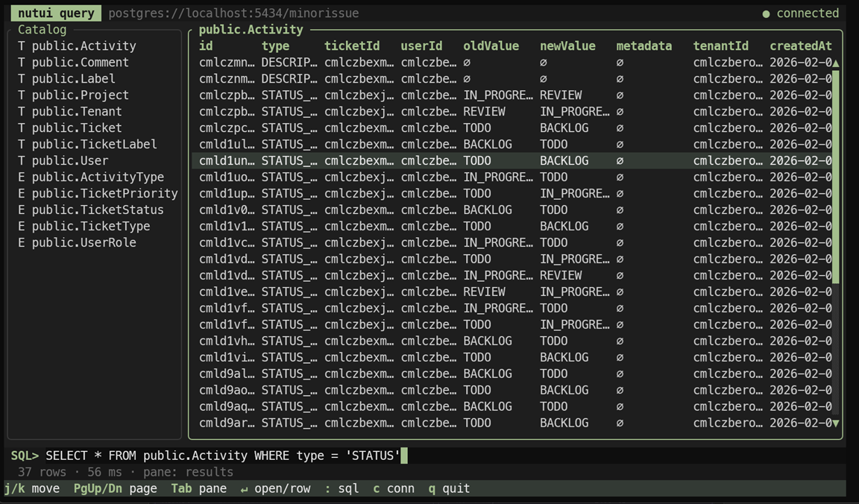This screenshot has width=859, height=504.
Task: Click the nutui query title badge
Action: [56, 13]
